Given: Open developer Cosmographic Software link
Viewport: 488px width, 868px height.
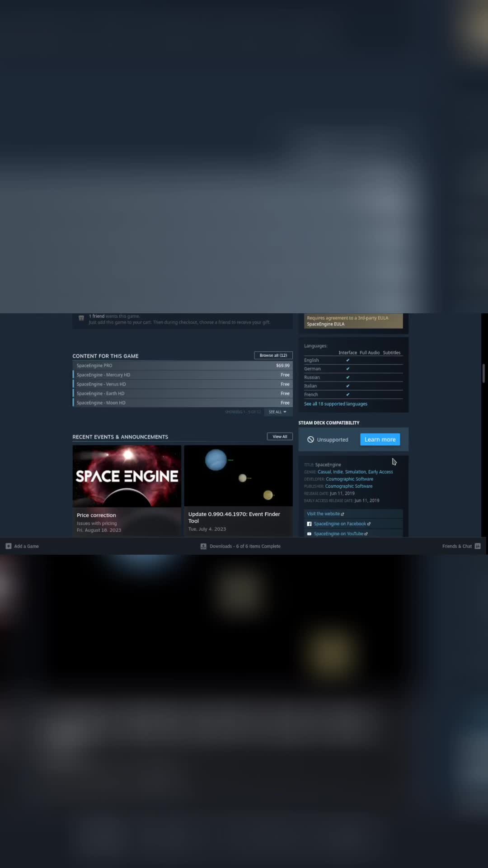Looking at the screenshot, I should [x=350, y=479].
